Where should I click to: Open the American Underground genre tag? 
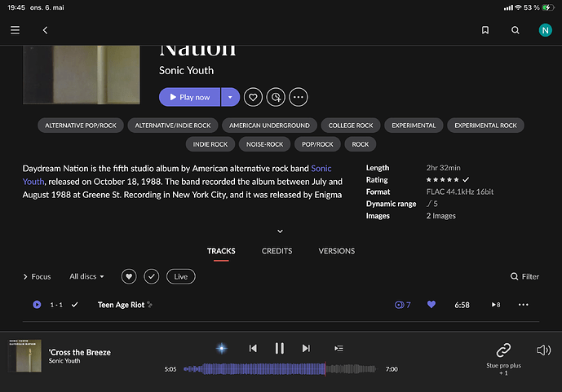click(269, 126)
